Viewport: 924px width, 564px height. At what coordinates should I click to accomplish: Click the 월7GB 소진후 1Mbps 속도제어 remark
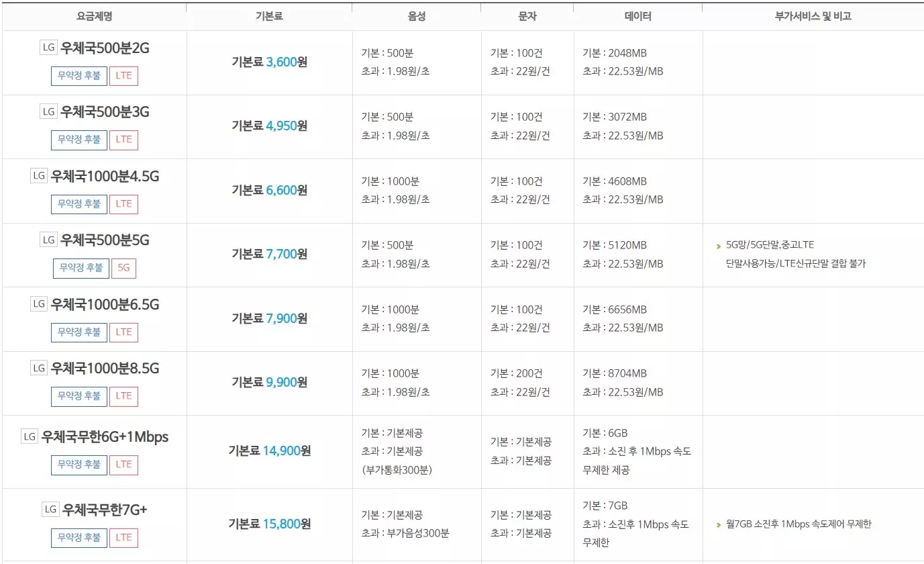point(799,524)
